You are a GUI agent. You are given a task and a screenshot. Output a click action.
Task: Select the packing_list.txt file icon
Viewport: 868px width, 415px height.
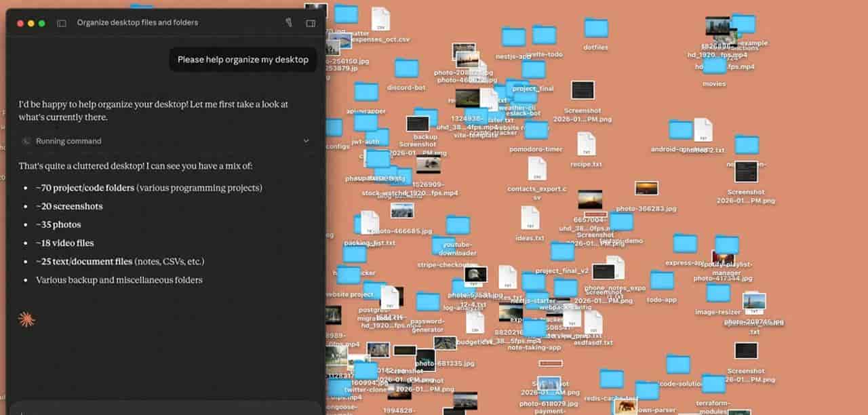coord(370,223)
